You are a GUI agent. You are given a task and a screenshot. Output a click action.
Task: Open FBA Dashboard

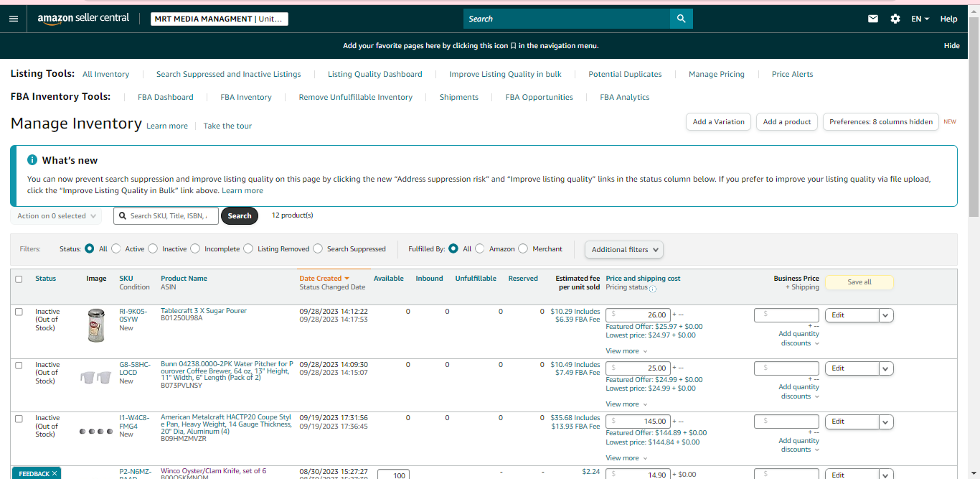[166, 97]
